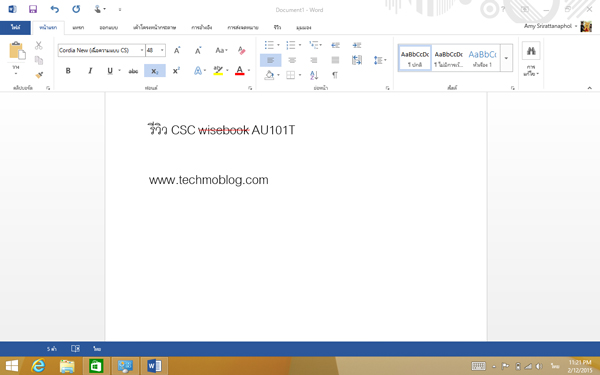This screenshot has width=600, height=375.
Task: Click the Sort A-Z icon
Action: (x=314, y=75)
